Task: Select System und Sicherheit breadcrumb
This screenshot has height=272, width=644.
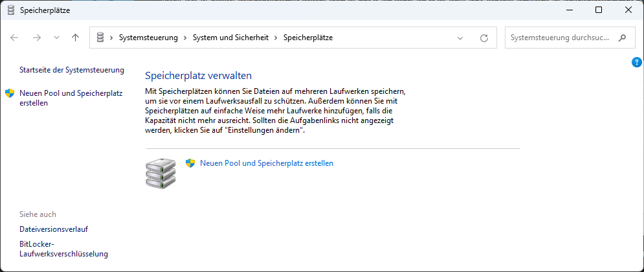Action: [x=230, y=38]
